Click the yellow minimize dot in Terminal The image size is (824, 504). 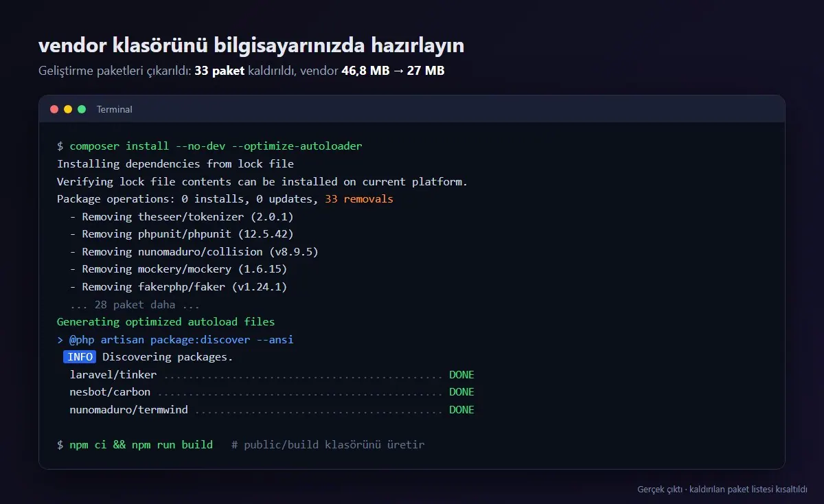point(68,109)
